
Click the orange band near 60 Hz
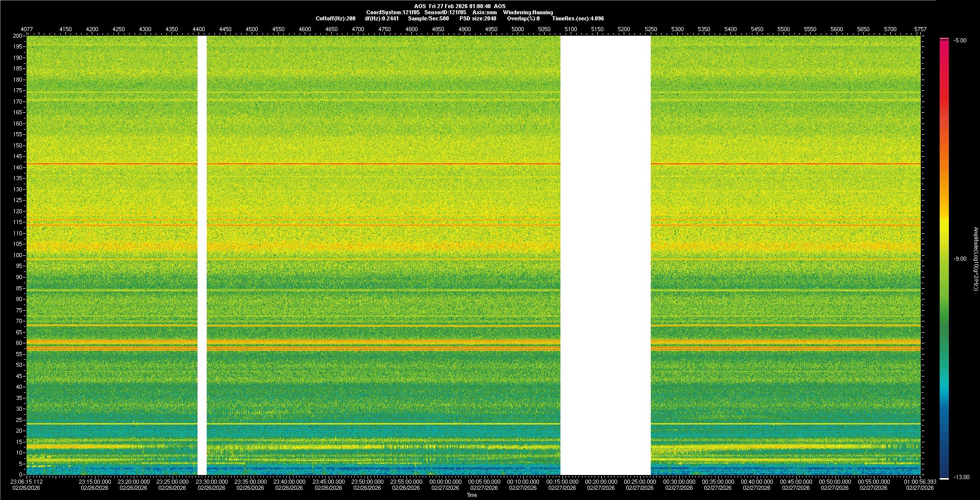point(357,342)
